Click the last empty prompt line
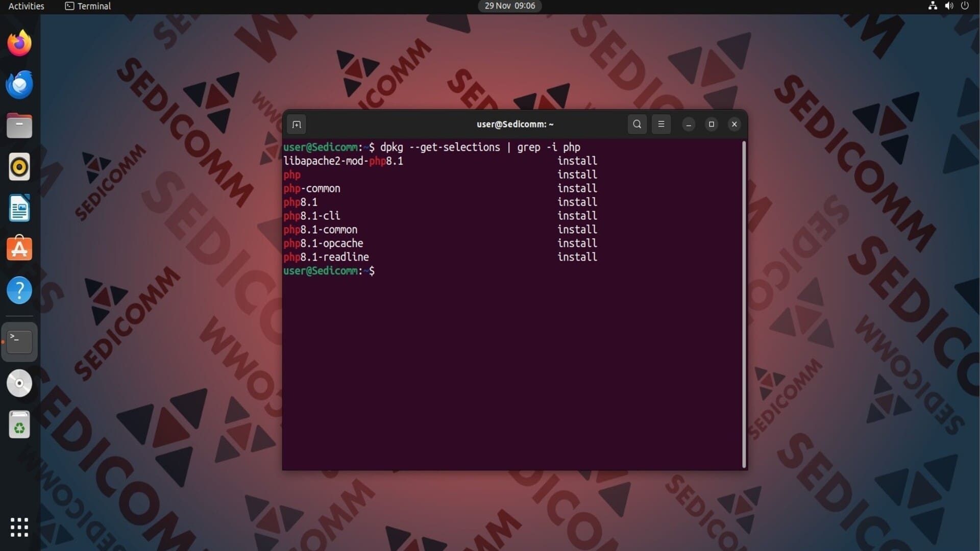The image size is (980, 551). click(x=329, y=271)
